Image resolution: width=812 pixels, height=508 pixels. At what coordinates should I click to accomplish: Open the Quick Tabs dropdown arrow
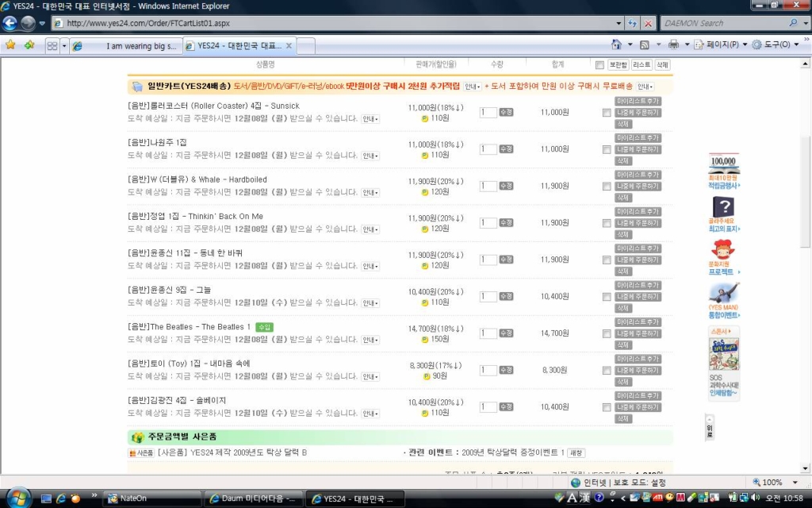[x=64, y=45]
